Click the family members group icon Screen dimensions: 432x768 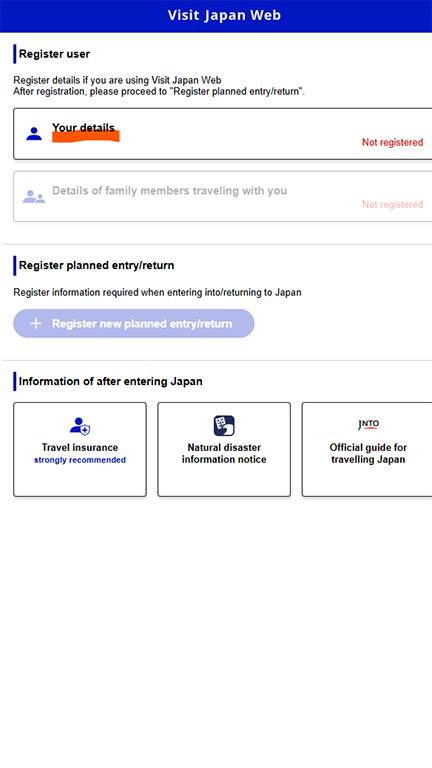coord(34,197)
